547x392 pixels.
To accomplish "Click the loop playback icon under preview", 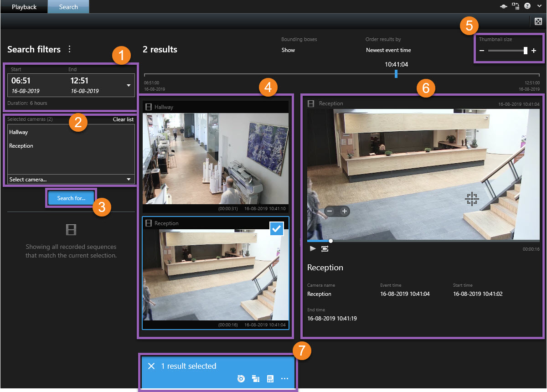I will (x=325, y=248).
